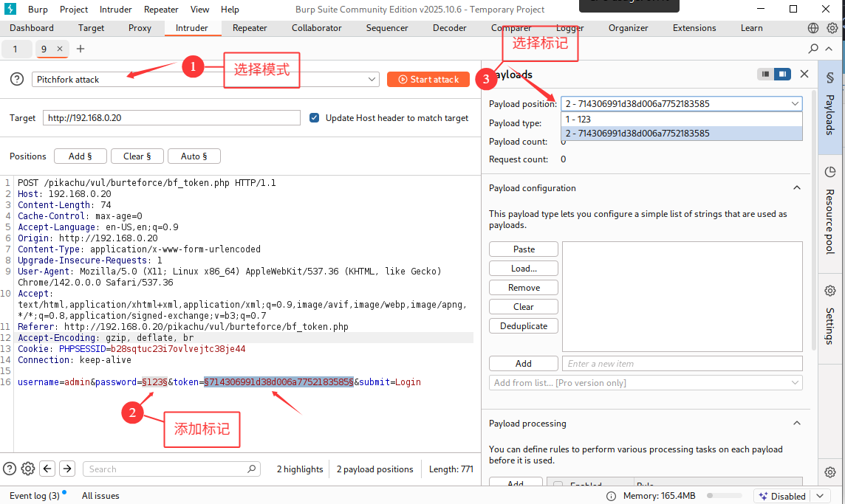The width and height of the screenshot is (845, 504).
Task: Click the Deduplicate button
Action: click(524, 325)
